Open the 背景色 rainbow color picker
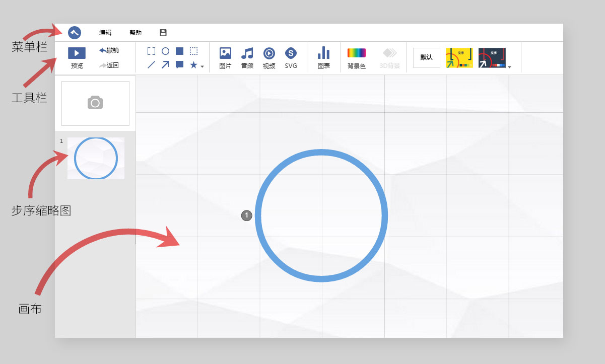 pos(357,53)
